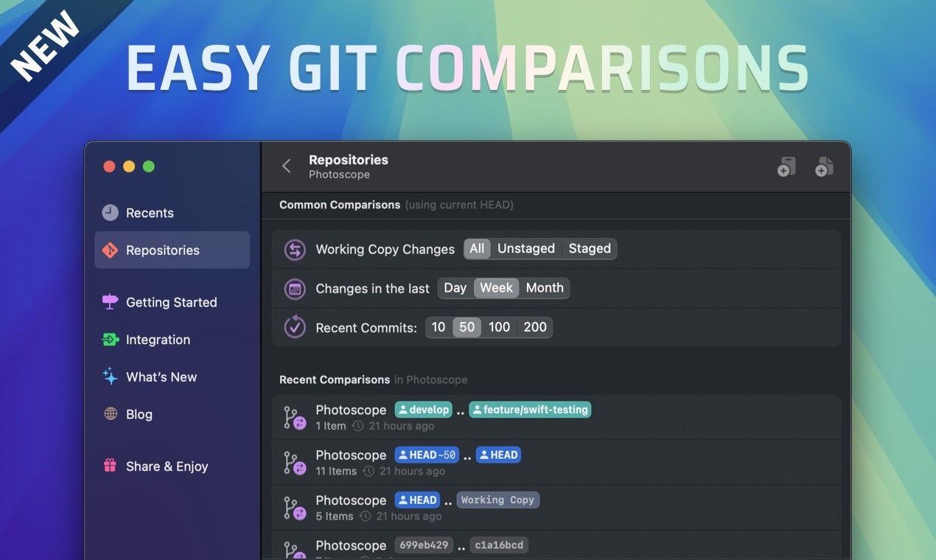Click the yellow minimize window button
Screen dimensions: 936x560
click(x=129, y=167)
